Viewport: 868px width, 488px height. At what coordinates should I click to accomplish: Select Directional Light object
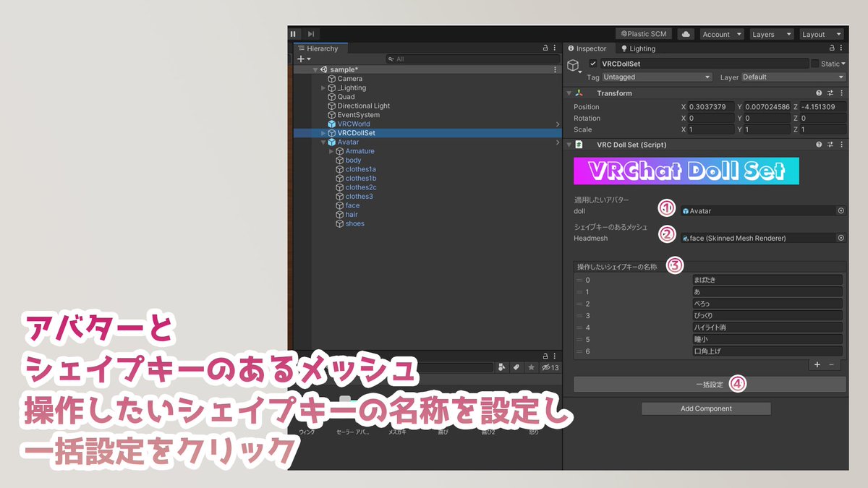364,106
